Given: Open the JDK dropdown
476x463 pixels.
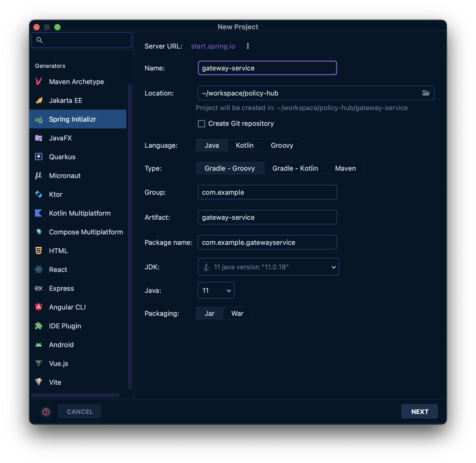Looking at the screenshot, I should click(x=269, y=267).
